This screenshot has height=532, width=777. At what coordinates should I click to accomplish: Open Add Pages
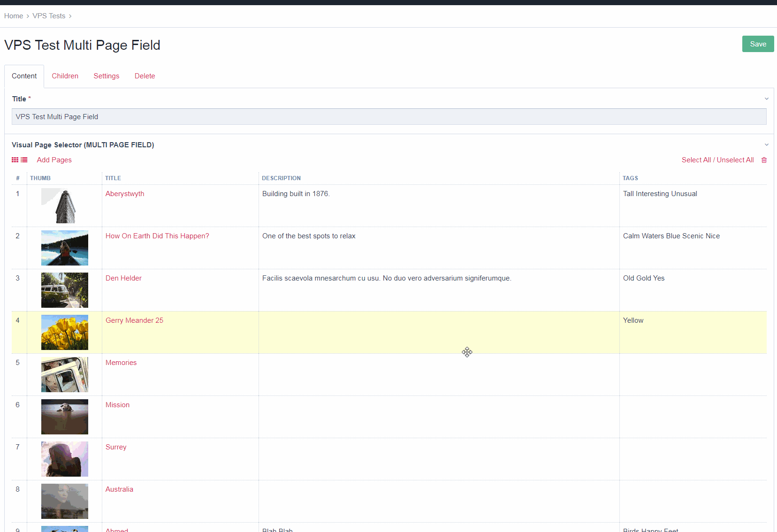[x=54, y=160]
